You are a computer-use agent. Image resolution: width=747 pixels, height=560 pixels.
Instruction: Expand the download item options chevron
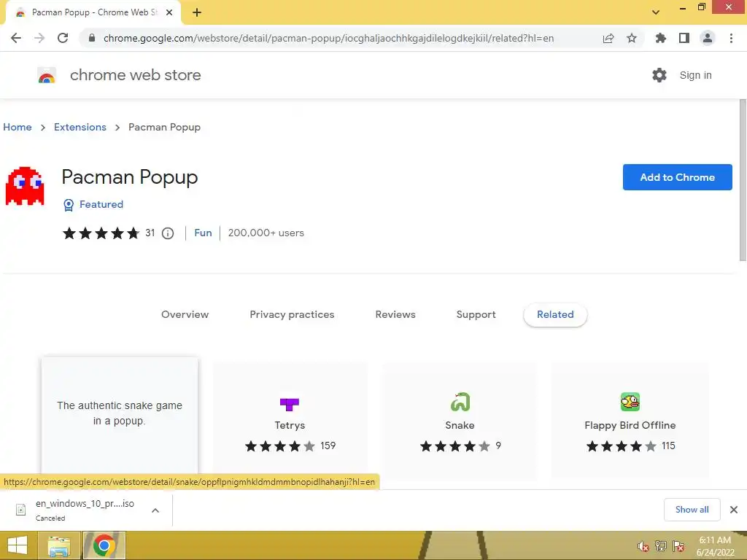point(155,510)
